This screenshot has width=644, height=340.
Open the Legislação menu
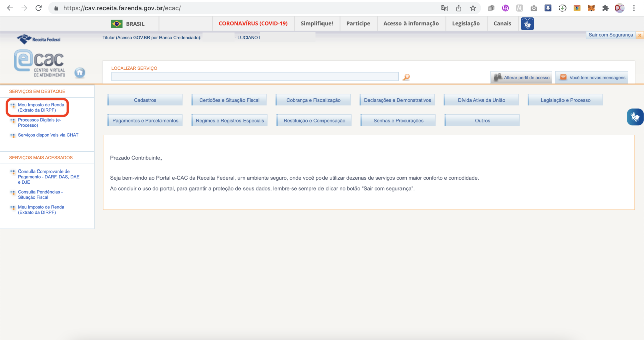(x=466, y=23)
